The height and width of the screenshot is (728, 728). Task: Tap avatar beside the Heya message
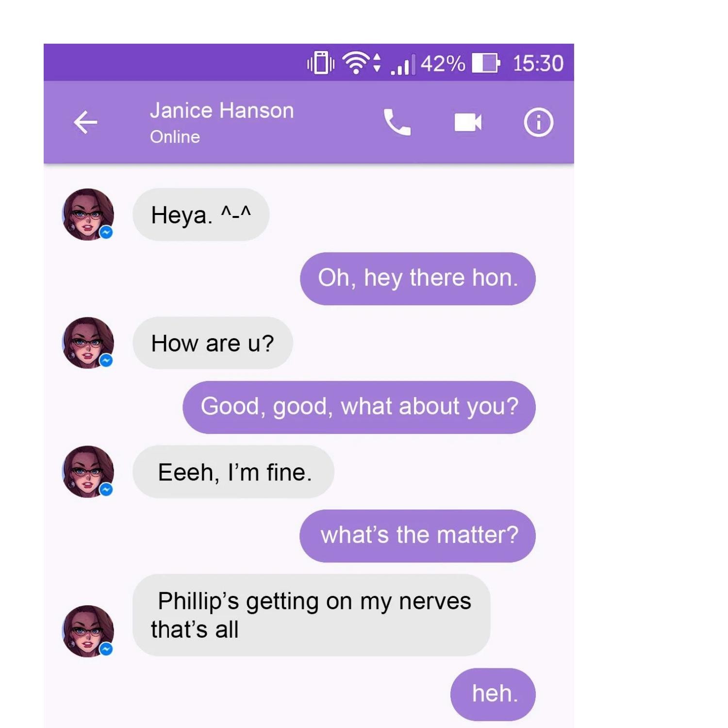tap(88, 215)
